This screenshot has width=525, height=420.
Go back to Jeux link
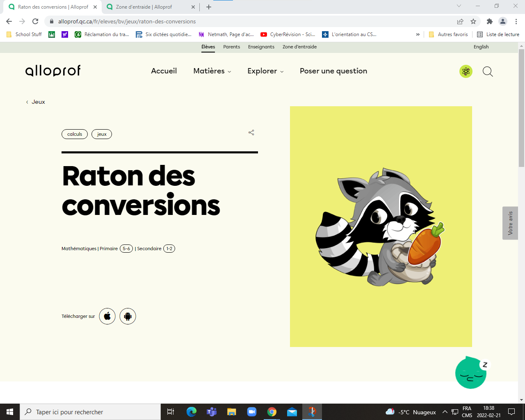(38, 102)
